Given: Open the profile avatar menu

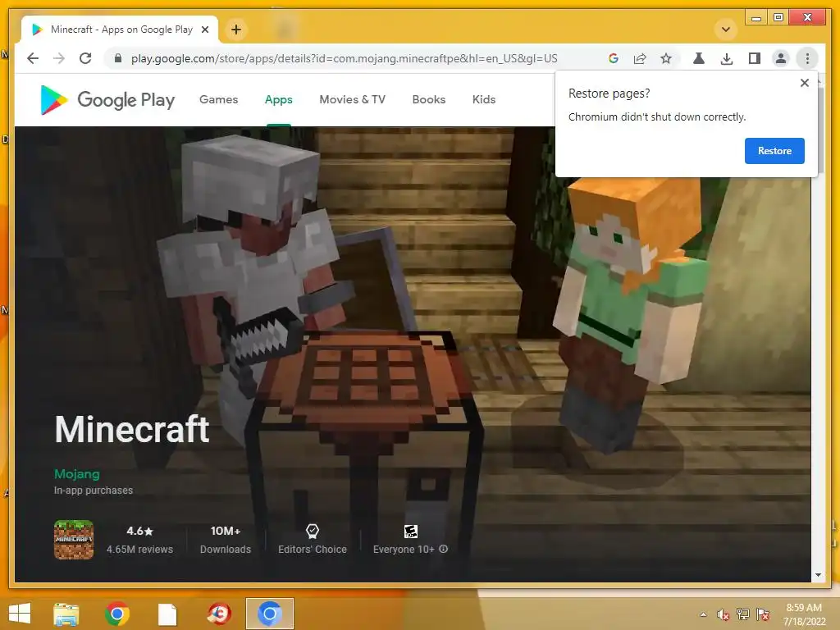Looking at the screenshot, I should point(781,58).
